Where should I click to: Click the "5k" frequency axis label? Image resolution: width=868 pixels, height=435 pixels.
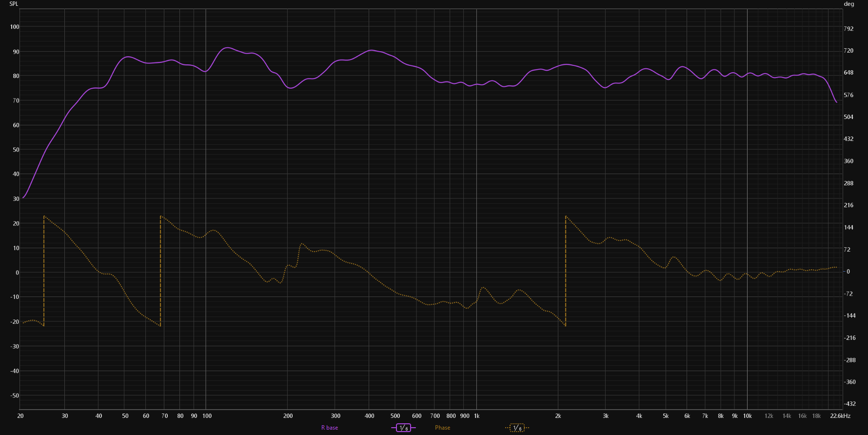(666, 416)
